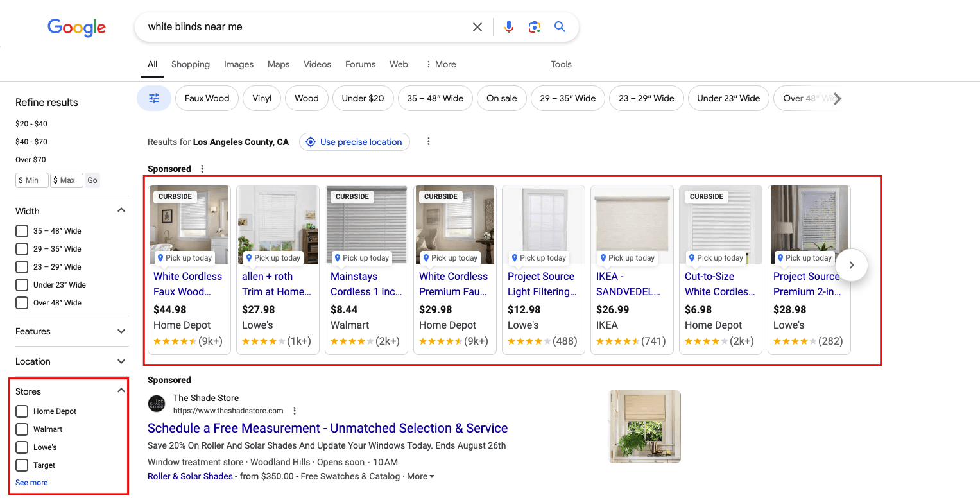Clear the search query with the X icon
The width and height of the screenshot is (980, 498).
pyautogui.click(x=477, y=26)
